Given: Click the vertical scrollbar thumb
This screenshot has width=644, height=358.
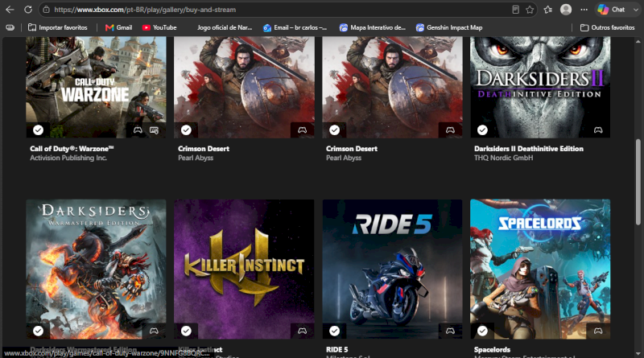Looking at the screenshot, I should (638, 182).
